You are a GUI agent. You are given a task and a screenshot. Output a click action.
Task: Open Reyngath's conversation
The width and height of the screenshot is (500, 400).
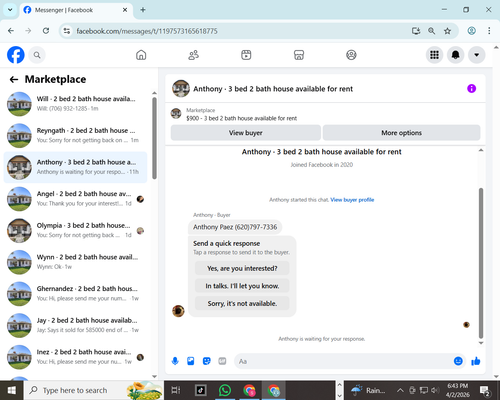75,135
